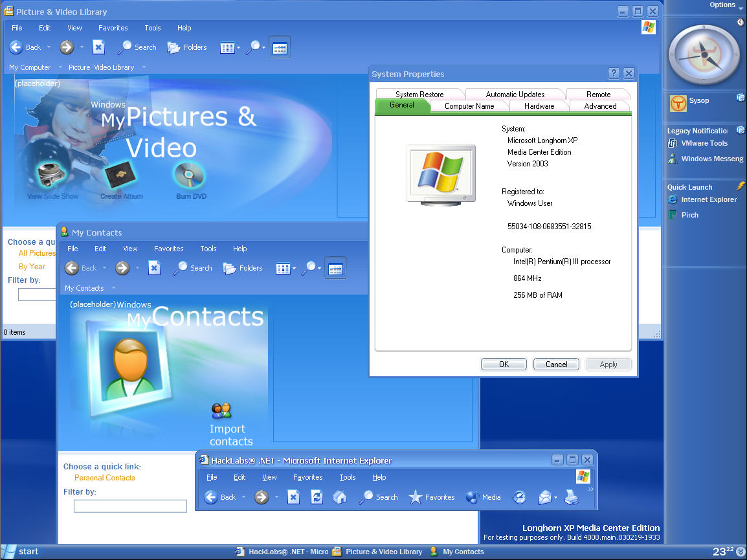747x560 pixels.
Task: Click the Home icon in Internet Explorer
Action: 340,497
